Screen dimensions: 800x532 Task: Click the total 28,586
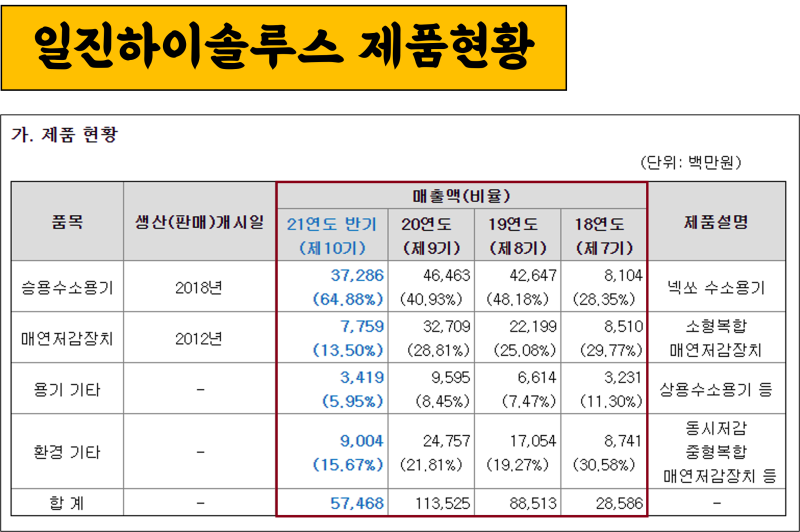(619, 503)
